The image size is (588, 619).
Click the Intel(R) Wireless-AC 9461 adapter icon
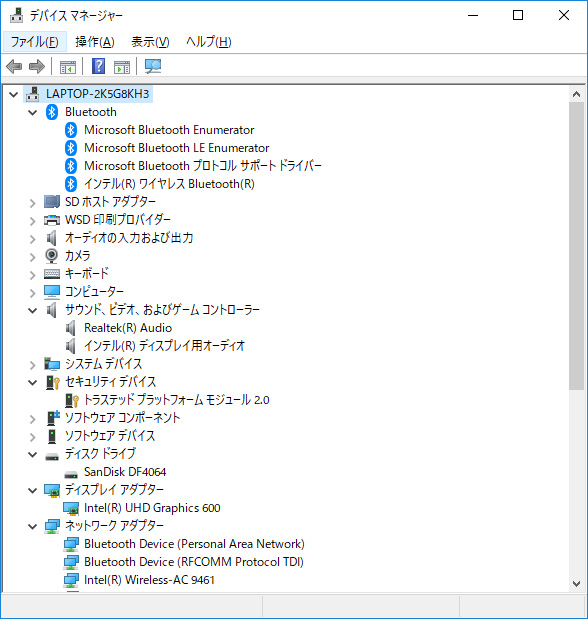(x=71, y=580)
